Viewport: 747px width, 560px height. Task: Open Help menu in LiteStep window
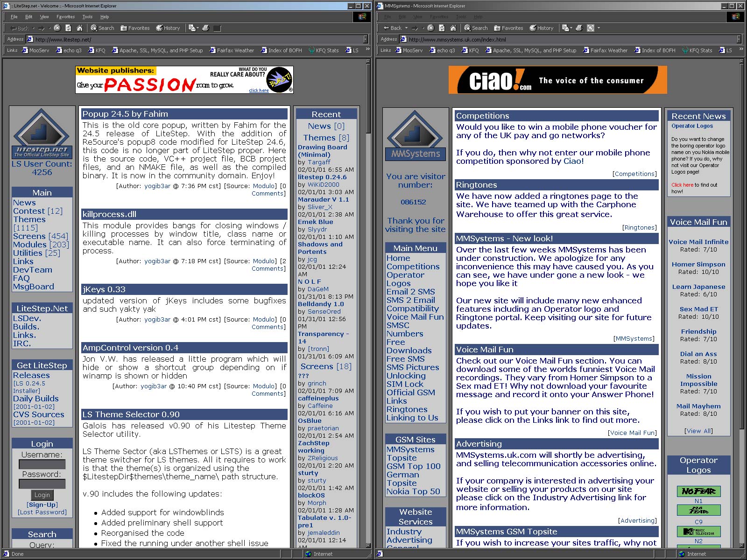click(105, 17)
